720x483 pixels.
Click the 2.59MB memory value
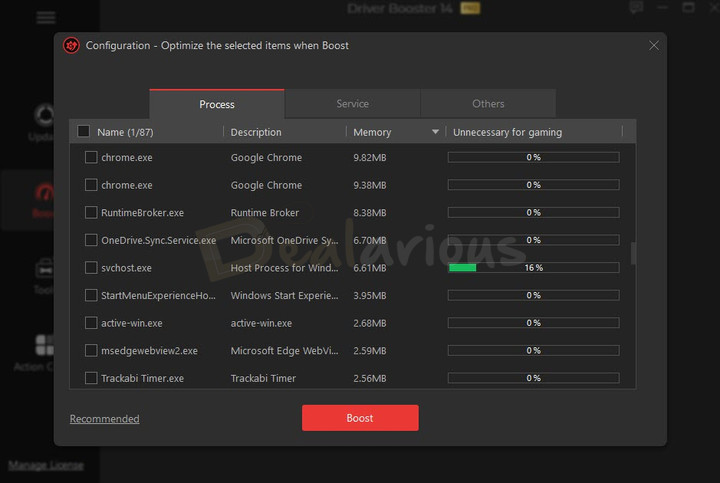[x=370, y=351]
